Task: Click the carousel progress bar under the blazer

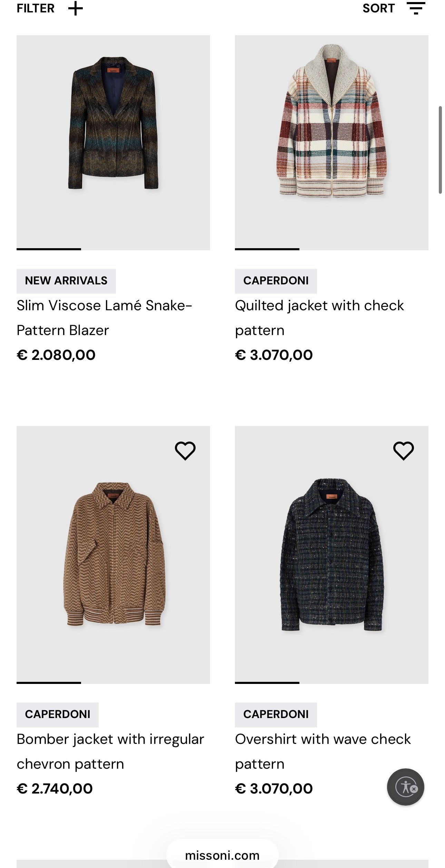Action: point(48,249)
